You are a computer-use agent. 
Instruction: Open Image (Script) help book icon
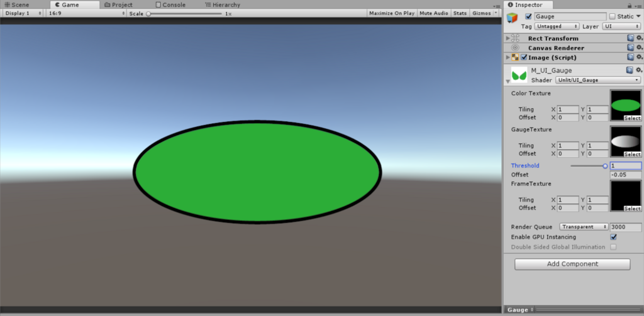click(x=630, y=57)
